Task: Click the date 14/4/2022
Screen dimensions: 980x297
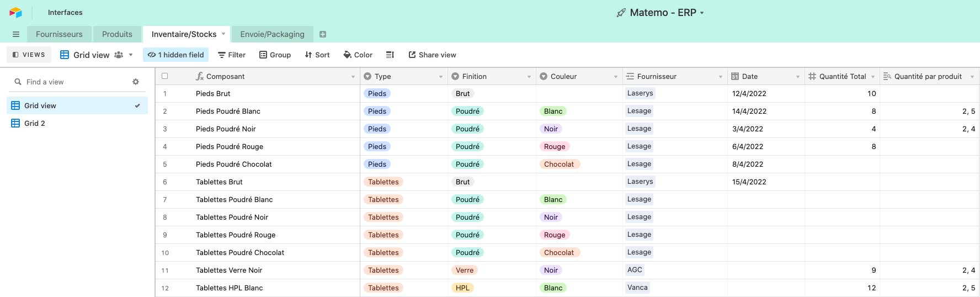Action: click(749, 111)
